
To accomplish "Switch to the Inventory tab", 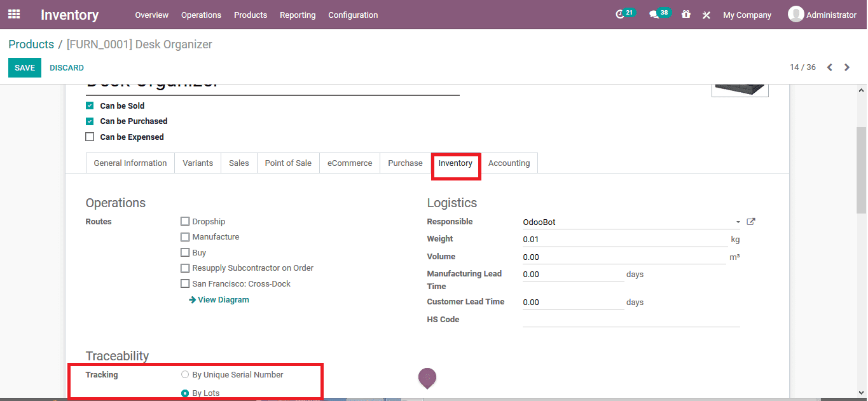I will [x=455, y=163].
